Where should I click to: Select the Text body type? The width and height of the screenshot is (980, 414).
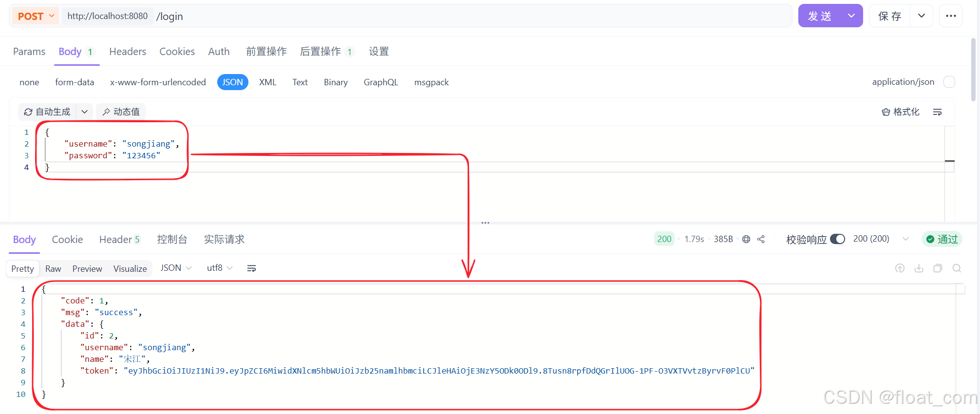point(300,82)
